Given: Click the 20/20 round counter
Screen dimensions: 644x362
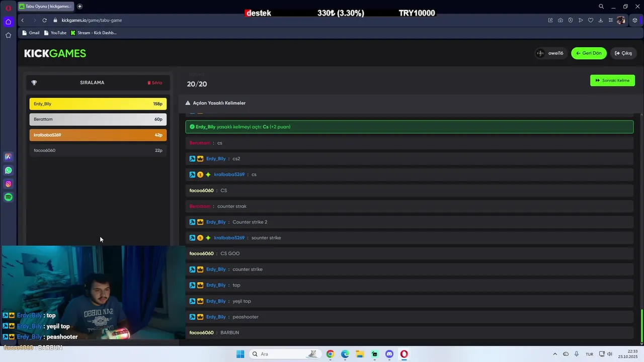Looking at the screenshot, I should 197,84.
